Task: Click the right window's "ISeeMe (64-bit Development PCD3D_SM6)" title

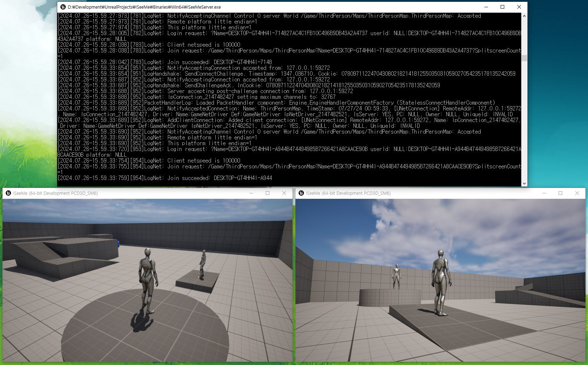Action: click(348, 193)
